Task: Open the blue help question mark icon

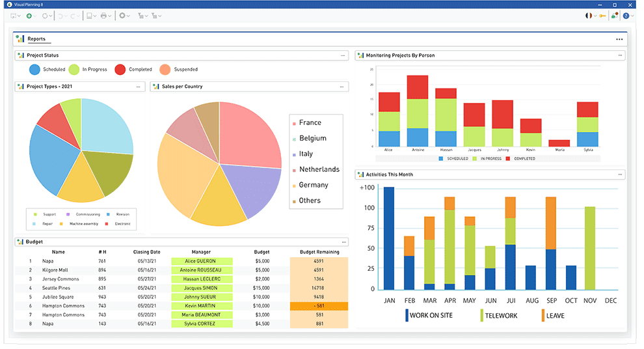Action: tap(626, 16)
